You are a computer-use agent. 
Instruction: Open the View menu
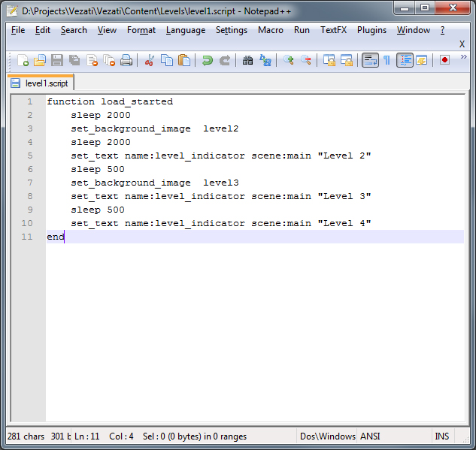(107, 30)
